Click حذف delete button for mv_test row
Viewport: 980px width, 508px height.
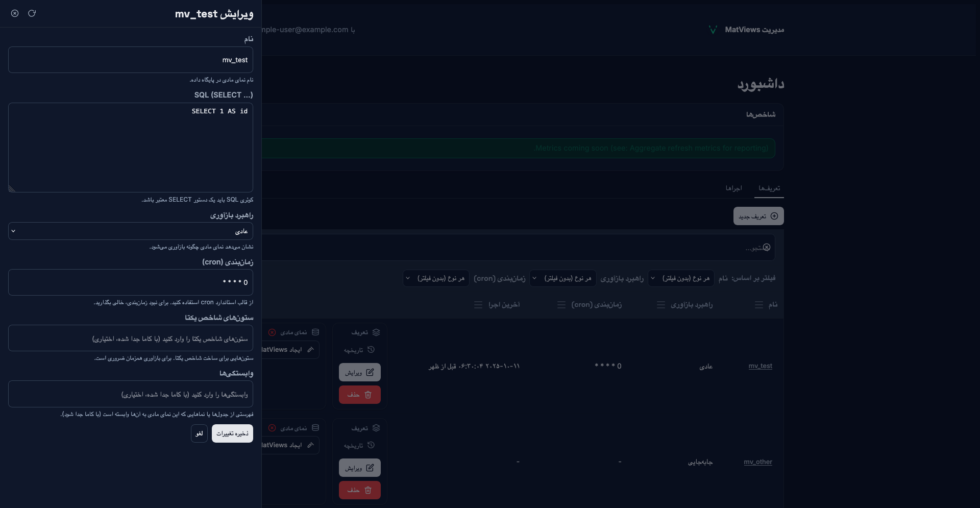pos(359,395)
